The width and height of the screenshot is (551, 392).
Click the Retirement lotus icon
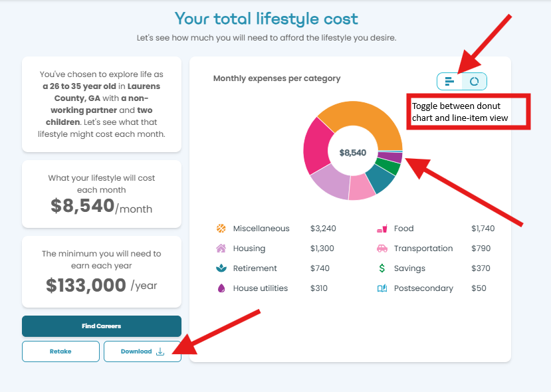coord(221,268)
